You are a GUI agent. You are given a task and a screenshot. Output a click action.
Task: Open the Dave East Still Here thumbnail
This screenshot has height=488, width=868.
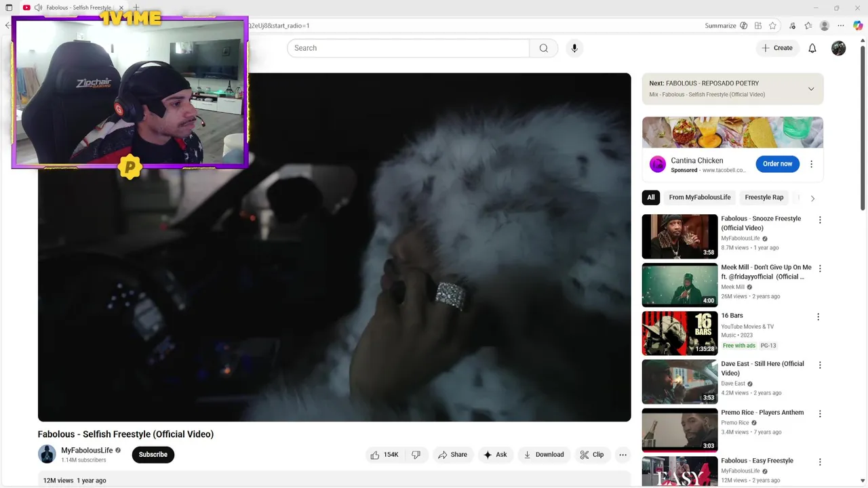pos(679,382)
